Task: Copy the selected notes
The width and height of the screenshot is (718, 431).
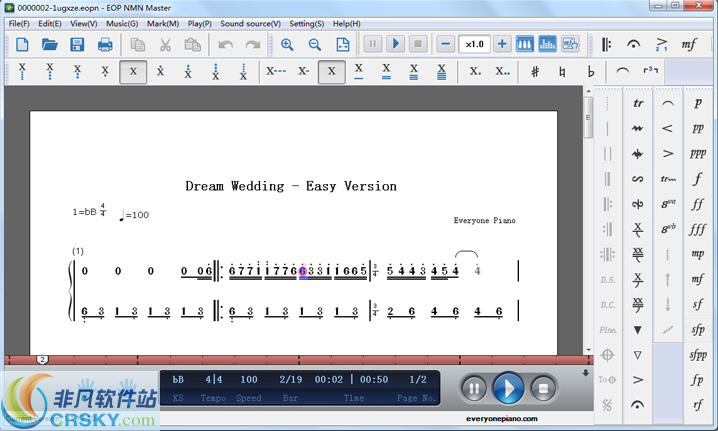Action: [137, 44]
